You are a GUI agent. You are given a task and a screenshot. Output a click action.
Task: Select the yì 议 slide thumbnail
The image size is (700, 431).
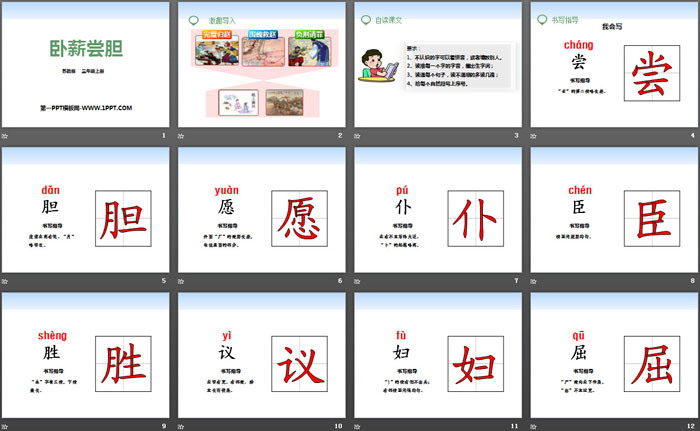click(262, 355)
